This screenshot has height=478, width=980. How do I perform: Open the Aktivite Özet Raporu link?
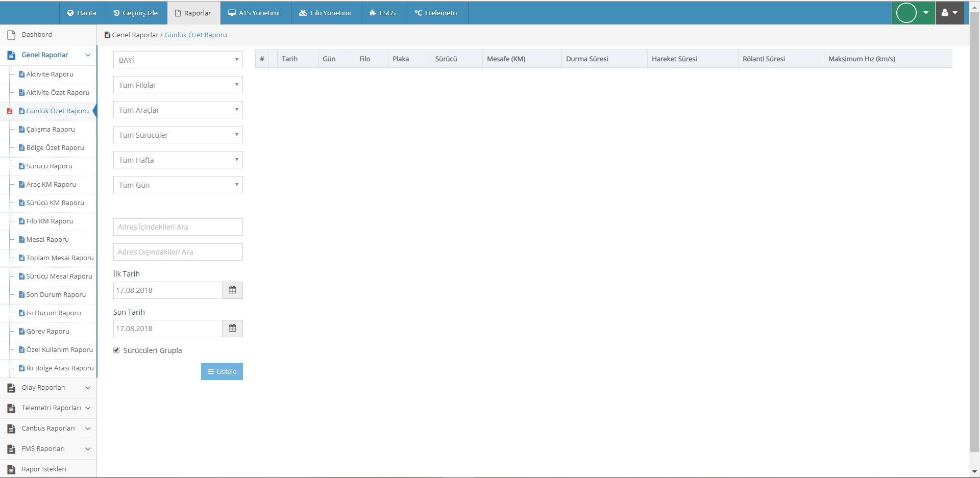click(58, 92)
